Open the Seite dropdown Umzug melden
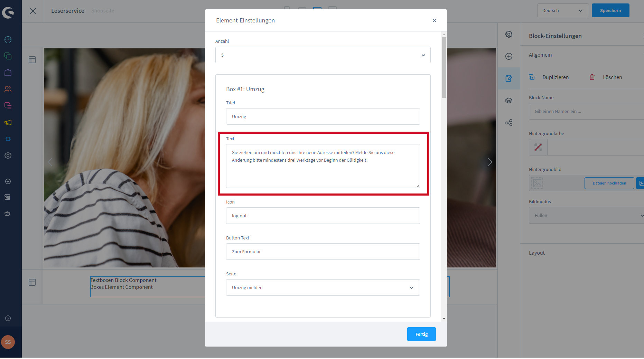The height and width of the screenshot is (359, 644). [x=323, y=288]
